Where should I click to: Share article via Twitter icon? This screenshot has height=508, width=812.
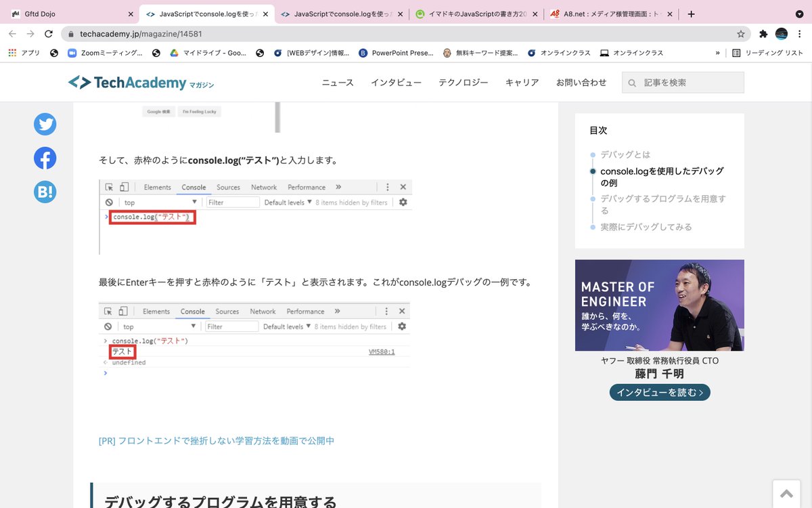pos(45,124)
